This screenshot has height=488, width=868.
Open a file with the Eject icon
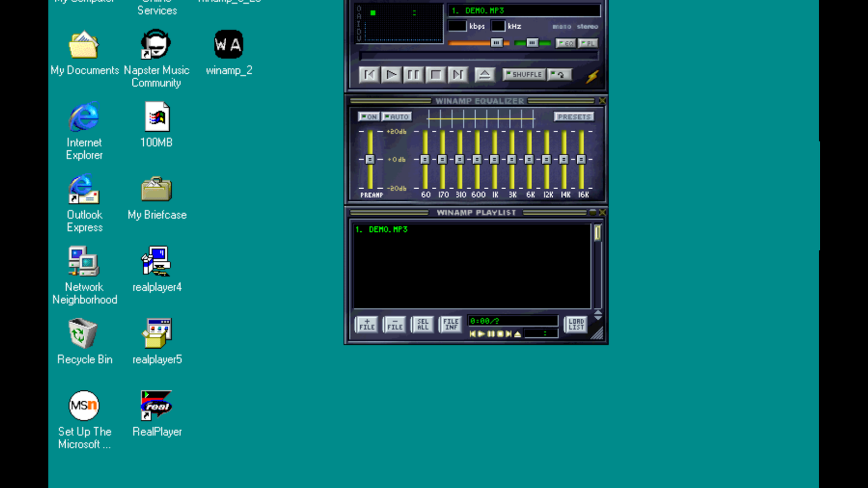click(485, 74)
